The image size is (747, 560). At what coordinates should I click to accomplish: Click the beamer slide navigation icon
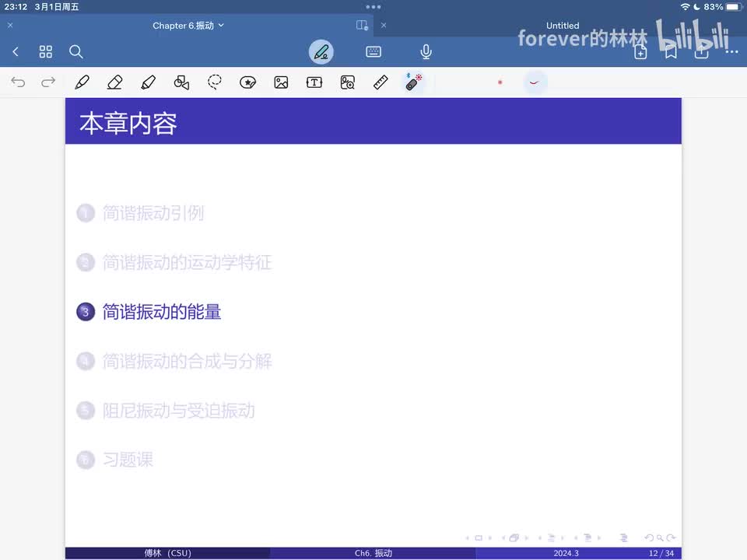click(x=479, y=538)
